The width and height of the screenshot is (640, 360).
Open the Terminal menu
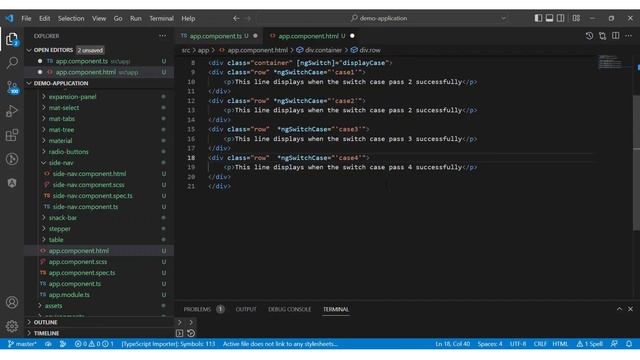click(161, 18)
